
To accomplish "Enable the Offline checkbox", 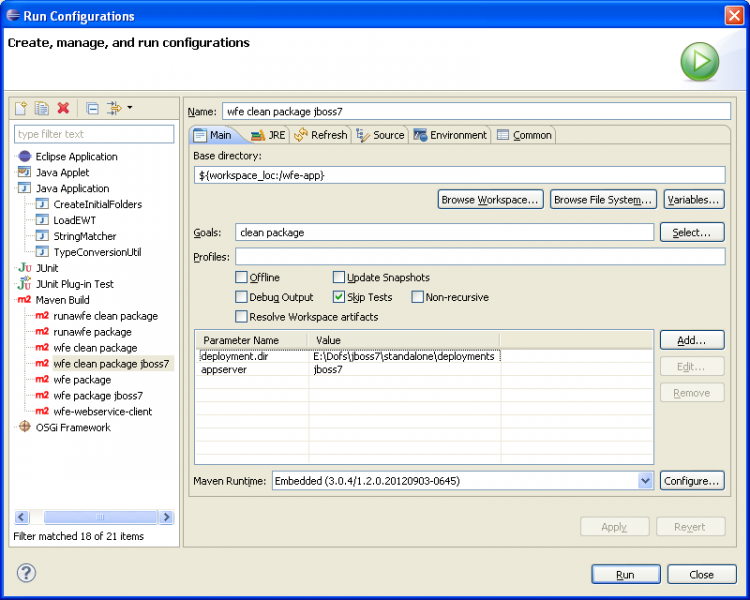I will 242,278.
